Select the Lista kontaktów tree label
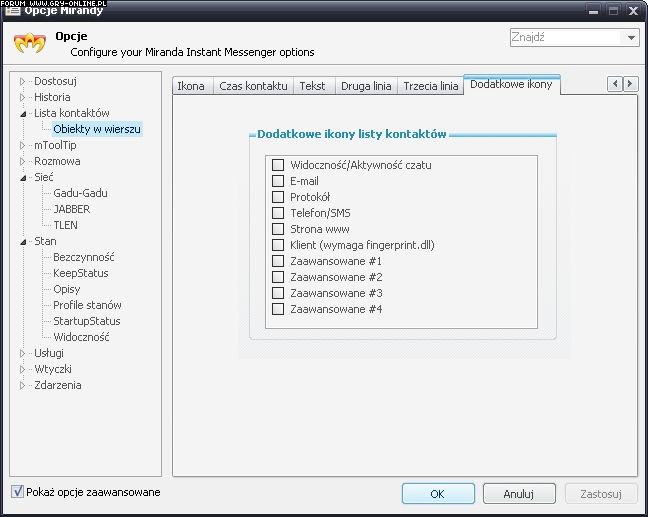This screenshot has height=517, width=648. coord(72,113)
